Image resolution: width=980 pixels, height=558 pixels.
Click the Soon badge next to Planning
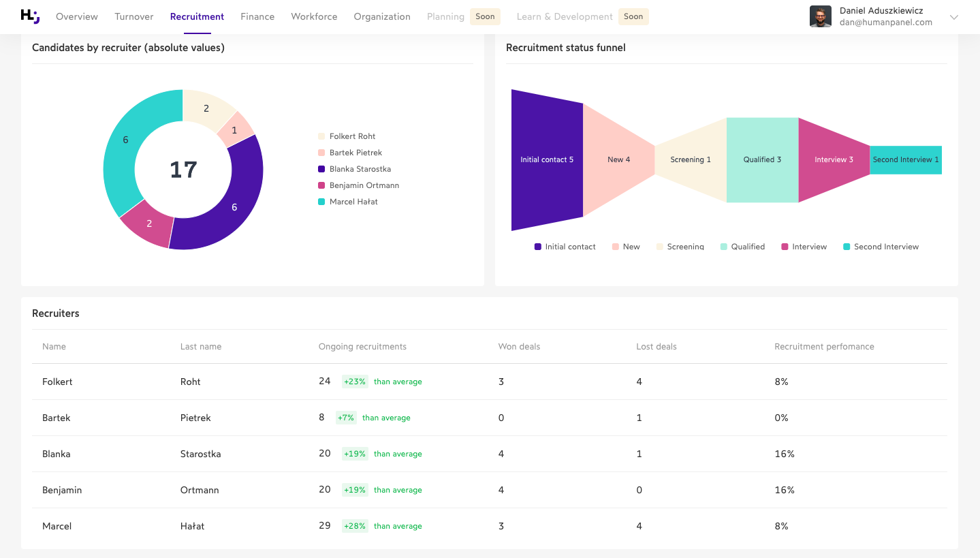(x=485, y=16)
